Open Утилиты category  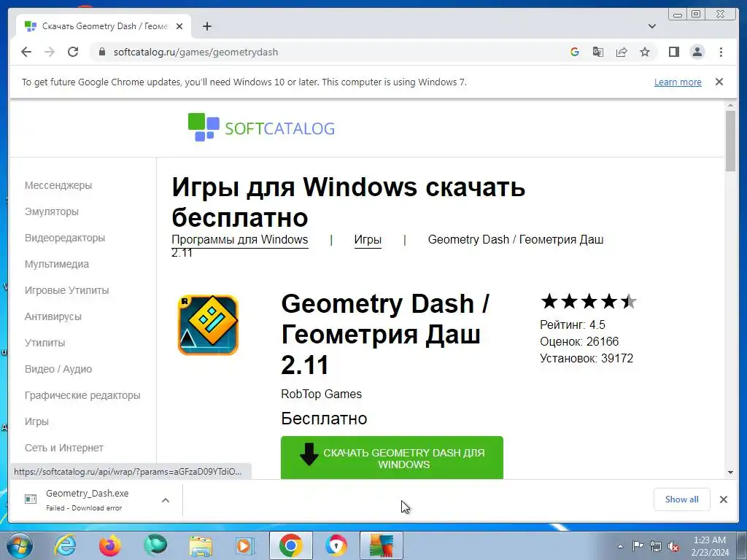point(44,343)
